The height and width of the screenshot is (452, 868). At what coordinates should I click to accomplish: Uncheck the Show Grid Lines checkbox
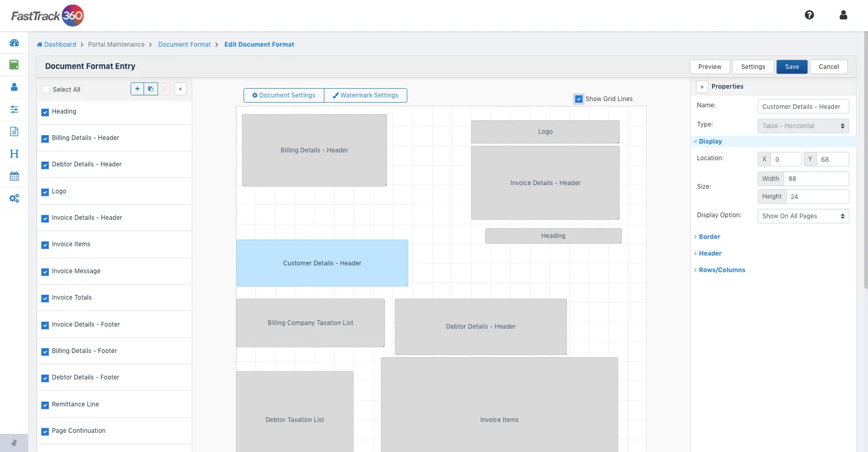pos(579,99)
